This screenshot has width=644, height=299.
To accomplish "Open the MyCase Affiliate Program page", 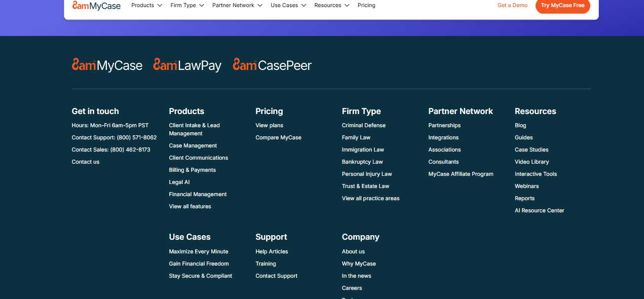I will [x=461, y=174].
